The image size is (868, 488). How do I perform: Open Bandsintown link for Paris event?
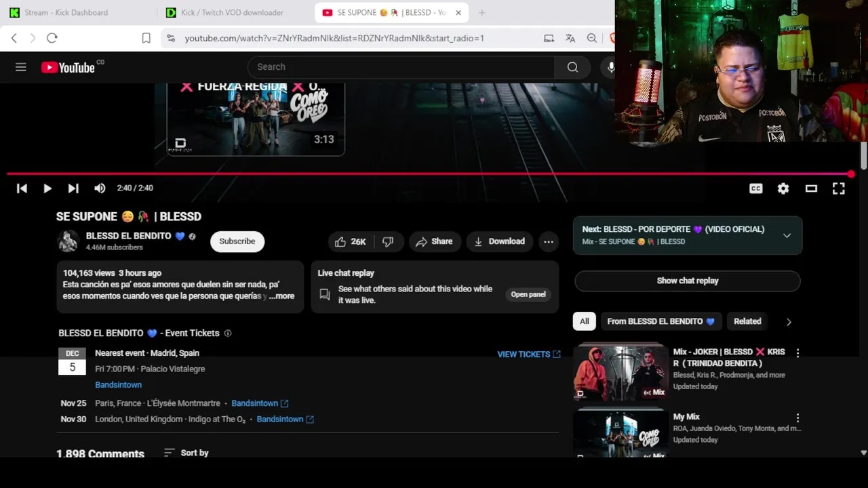260,403
